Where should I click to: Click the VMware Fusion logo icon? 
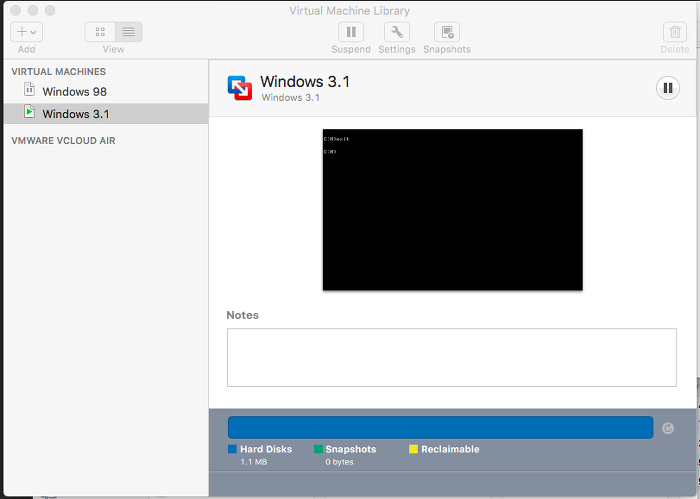coord(240,88)
